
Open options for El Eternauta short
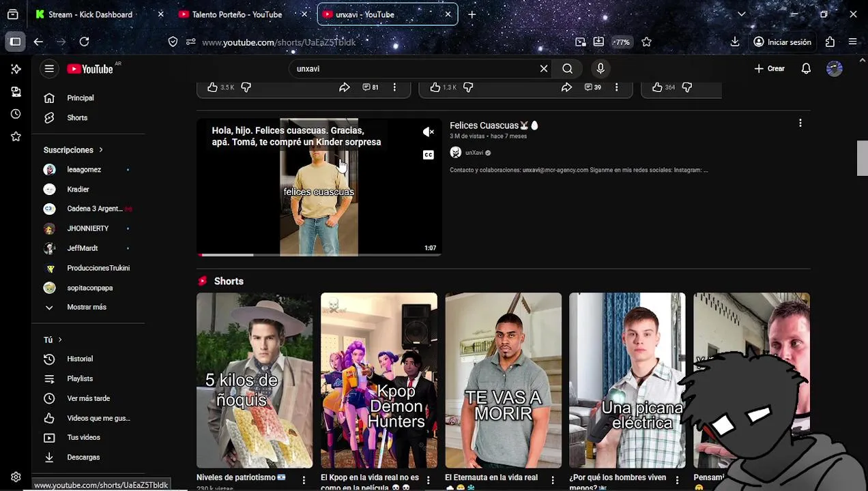(553, 480)
